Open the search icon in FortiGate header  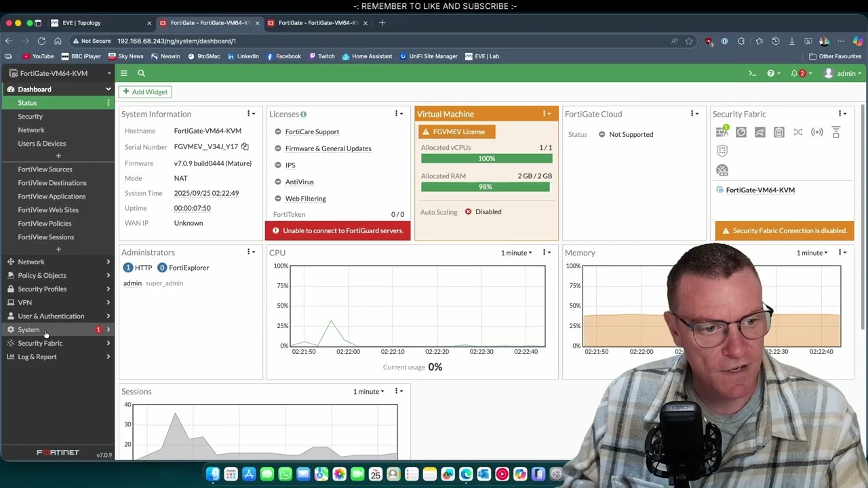(x=141, y=73)
